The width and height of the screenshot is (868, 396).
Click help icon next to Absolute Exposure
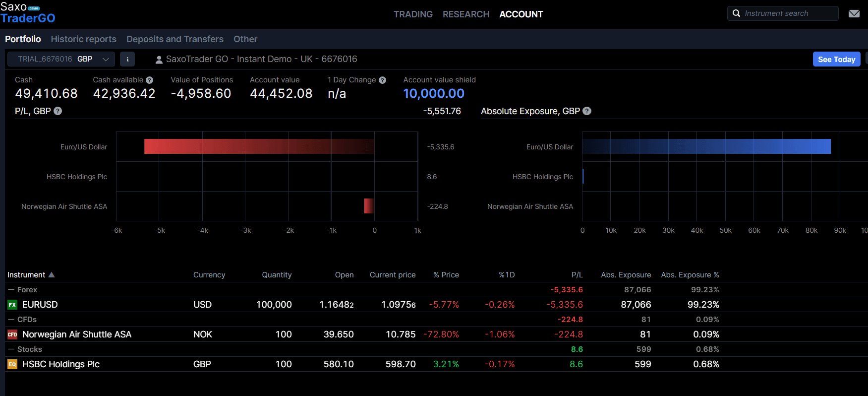pyautogui.click(x=587, y=111)
